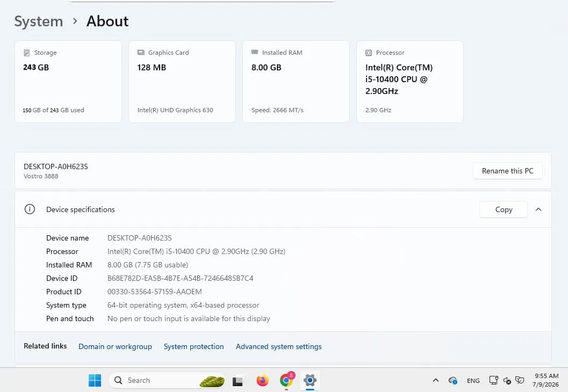Image resolution: width=568 pixels, height=392 pixels.
Task: Click 'Intel(R) UHD Graphics 630' text
Action: click(175, 110)
